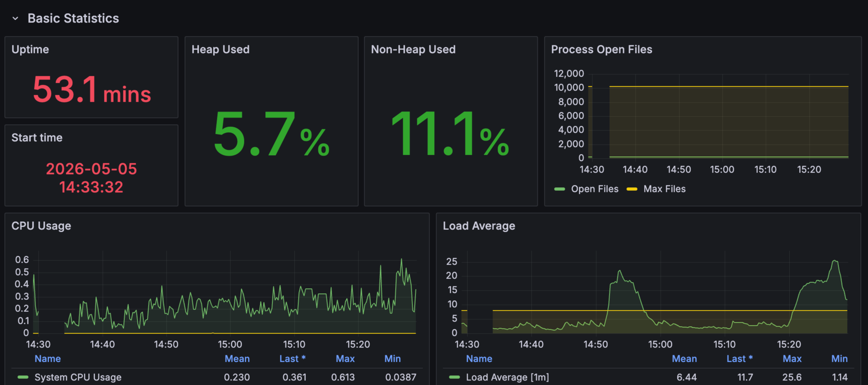The height and width of the screenshot is (385, 868).
Task: Click the Load Average [1m] color swatch
Action: tap(454, 377)
